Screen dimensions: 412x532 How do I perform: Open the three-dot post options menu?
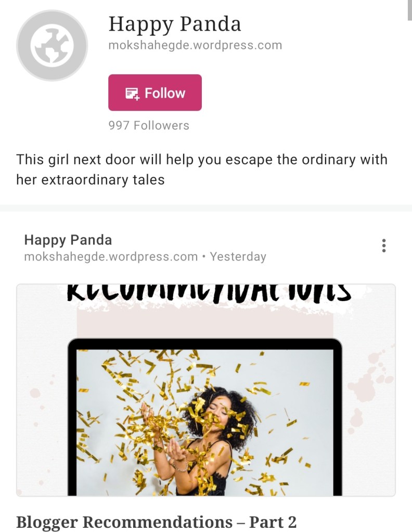(x=384, y=245)
